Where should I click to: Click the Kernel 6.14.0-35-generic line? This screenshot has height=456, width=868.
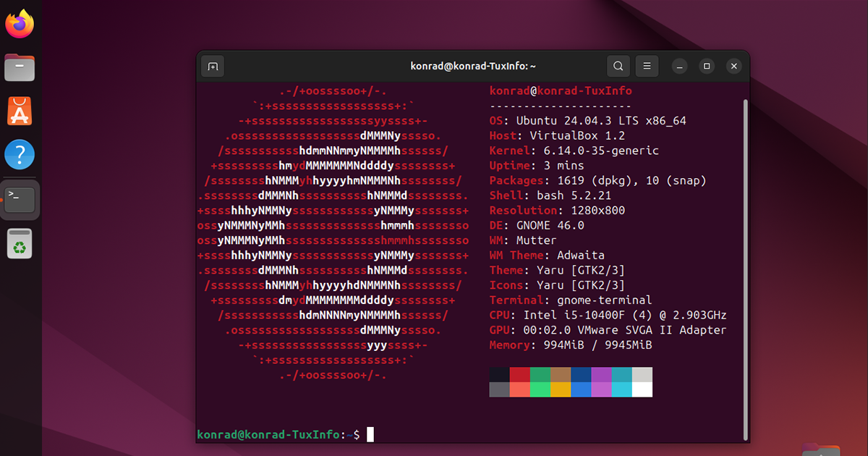(574, 151)
